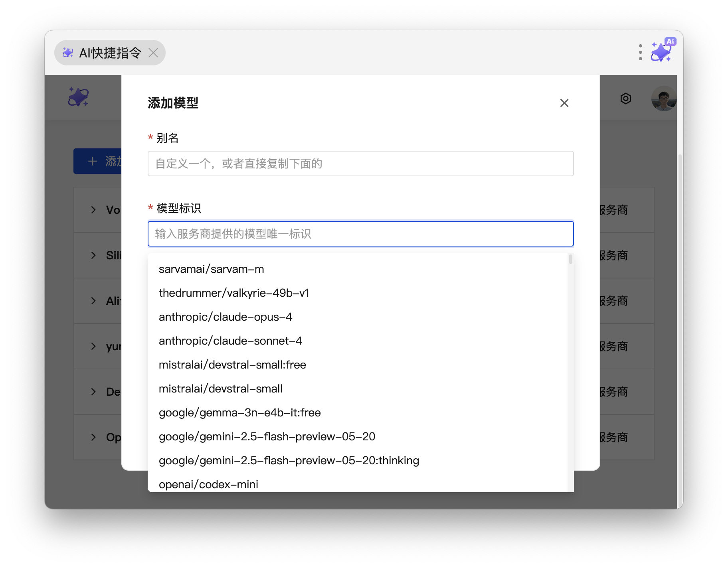Viewport: 728px width, 568px height.
Task: Choose the paid mistralai/devstral-small entry
Action: click(x=357, y=389)
